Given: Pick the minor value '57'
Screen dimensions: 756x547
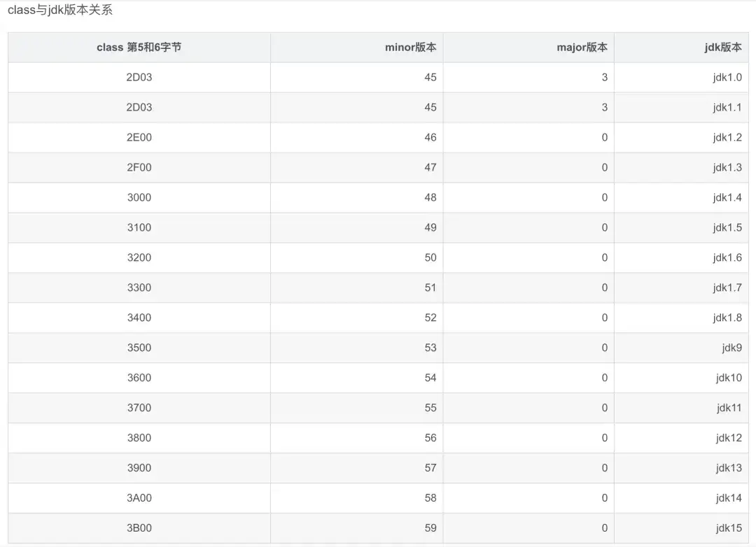Looking at the screenshot, I should 430,468.
